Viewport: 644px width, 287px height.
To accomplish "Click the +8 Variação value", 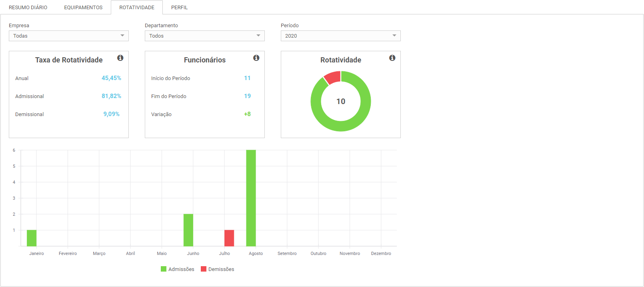I will coord(247,114).
